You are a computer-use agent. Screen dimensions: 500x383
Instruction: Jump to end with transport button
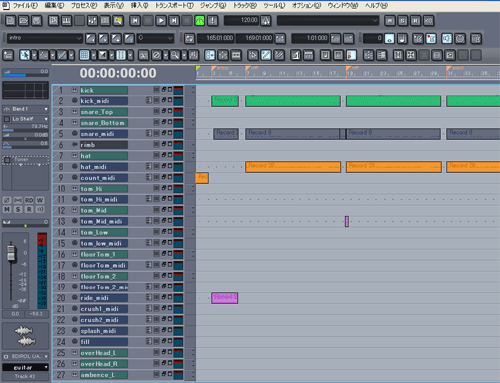point(174,21)
